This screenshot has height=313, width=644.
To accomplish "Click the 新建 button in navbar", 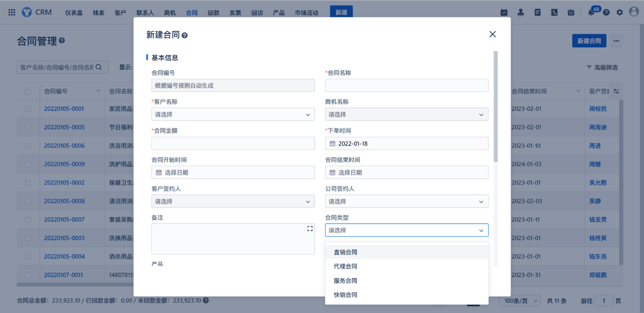I will pyautogui.click(x=341, y=12).
